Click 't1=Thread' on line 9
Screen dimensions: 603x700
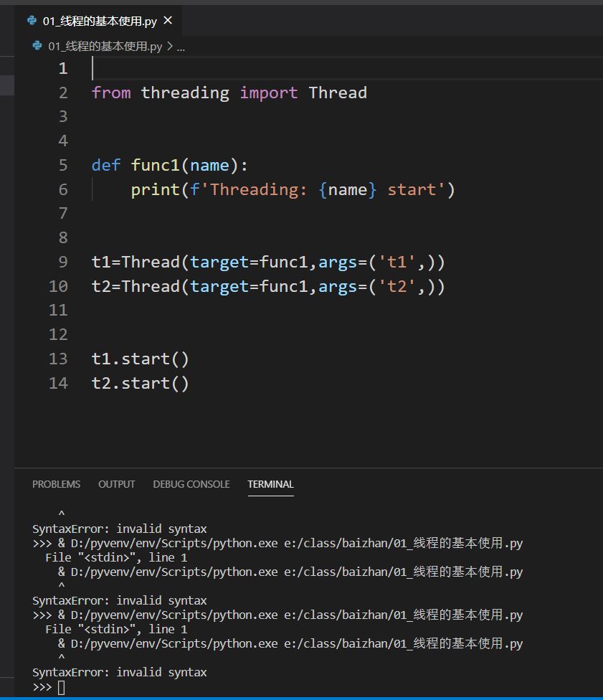coord(136,262)
